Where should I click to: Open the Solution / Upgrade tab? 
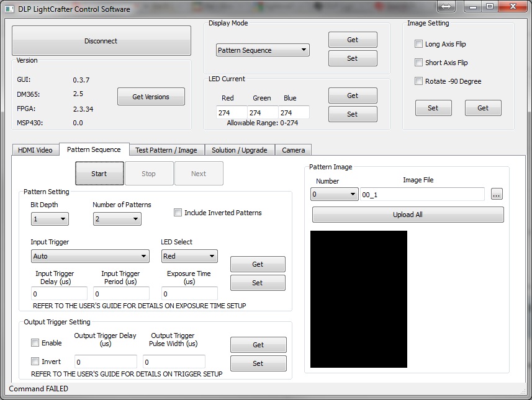pos(240,150)
